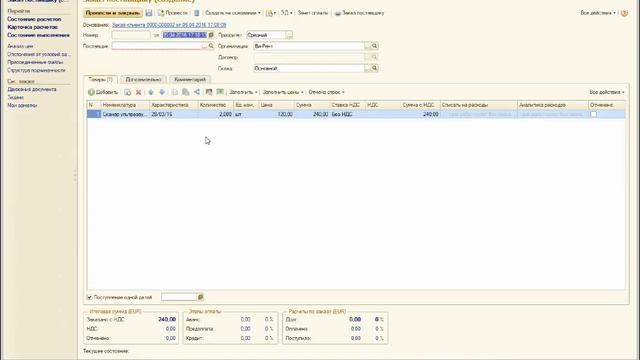The height and width of the screenshot is (360, 640).
Task: Click the print icon left of Заказ поставщику
Action: [x=338, y=13]
